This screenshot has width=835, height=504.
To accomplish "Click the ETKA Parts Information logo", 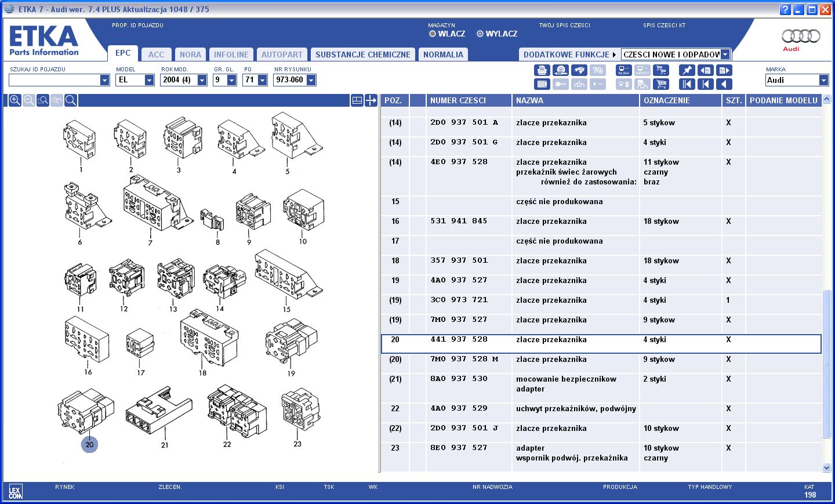I will (43, 41).
